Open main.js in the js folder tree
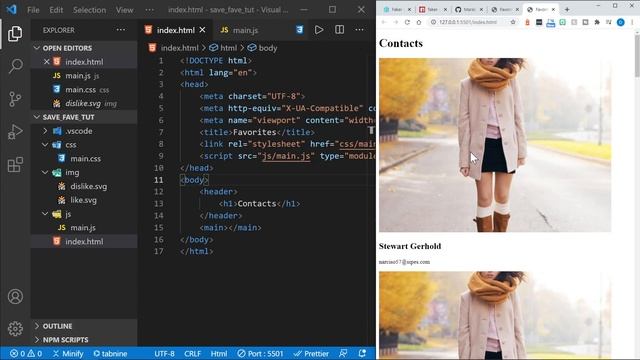 tap(84, 228)
